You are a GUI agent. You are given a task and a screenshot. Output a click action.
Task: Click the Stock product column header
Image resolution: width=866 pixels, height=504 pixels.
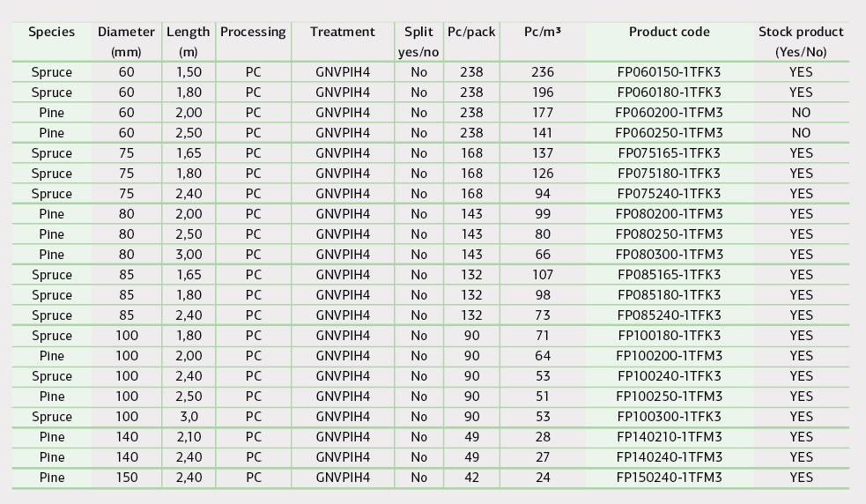[x=801, y=41]
